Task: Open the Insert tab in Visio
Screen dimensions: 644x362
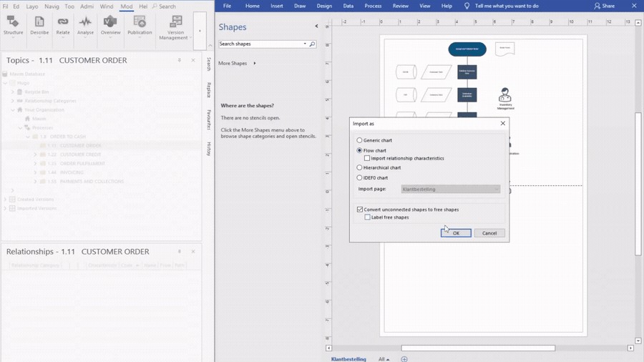Action: click(277, 6)
